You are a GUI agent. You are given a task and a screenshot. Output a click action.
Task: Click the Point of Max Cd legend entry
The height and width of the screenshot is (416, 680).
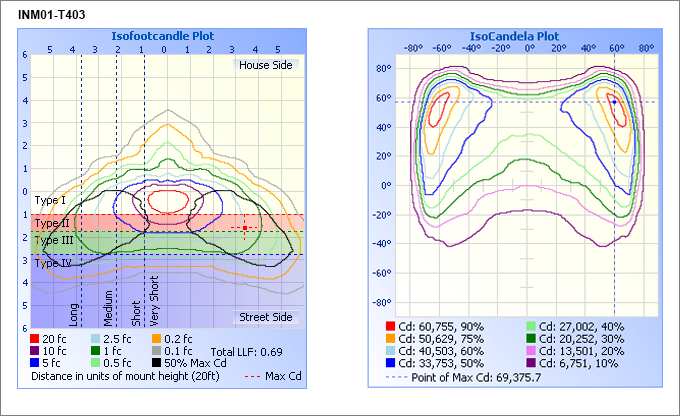[x=484, y=377]
